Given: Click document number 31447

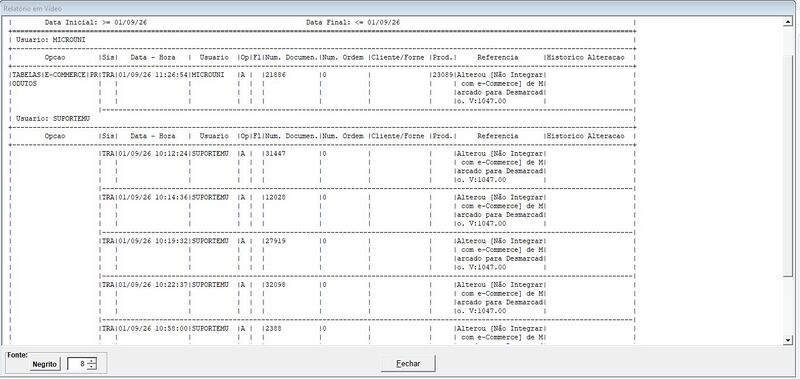Looking at the screenshot, I should [276, 154].
